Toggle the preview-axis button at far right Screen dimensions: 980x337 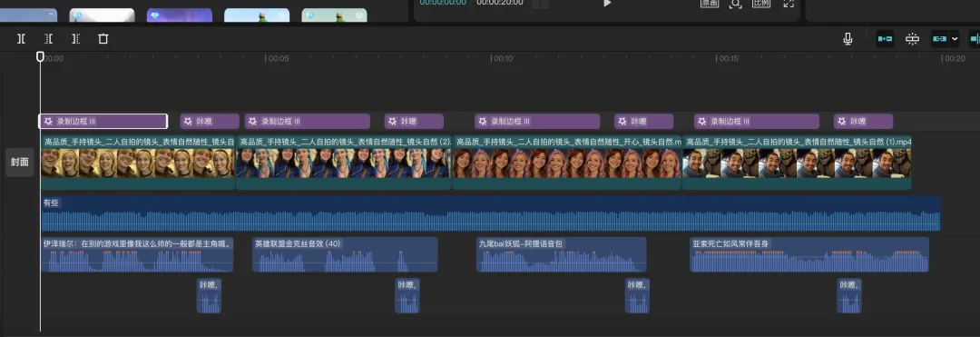[974, 39]
